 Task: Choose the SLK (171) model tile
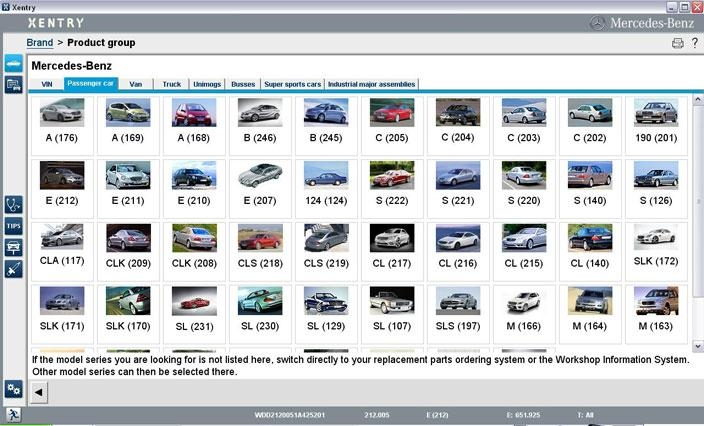[62, 314]
